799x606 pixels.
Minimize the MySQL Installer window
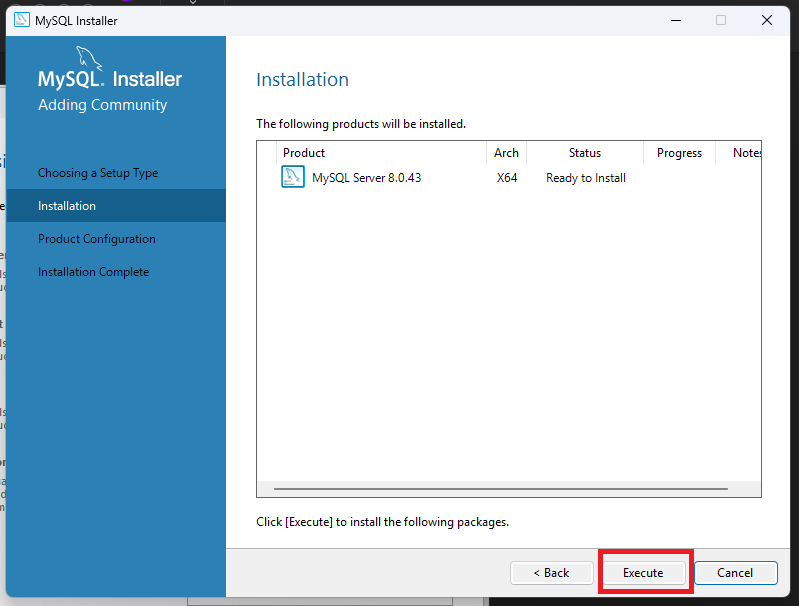click(676, 20)
